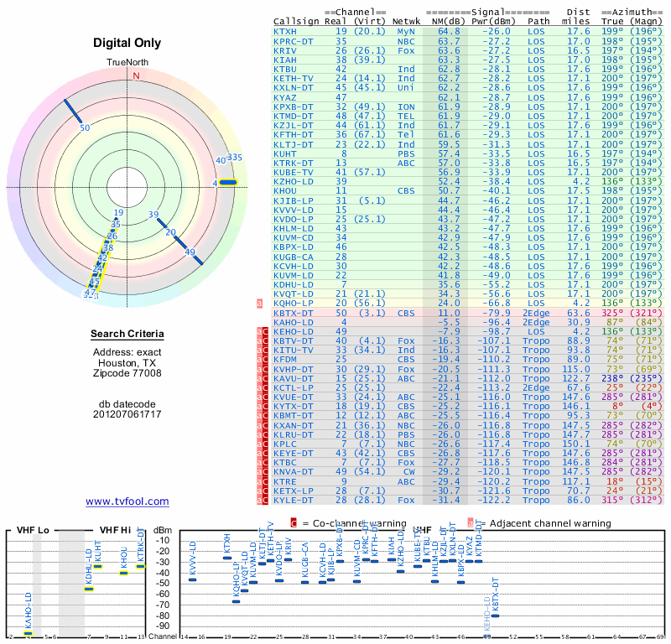Click the VHF Hi band label

pyautogui.click(x=115, y=530)
